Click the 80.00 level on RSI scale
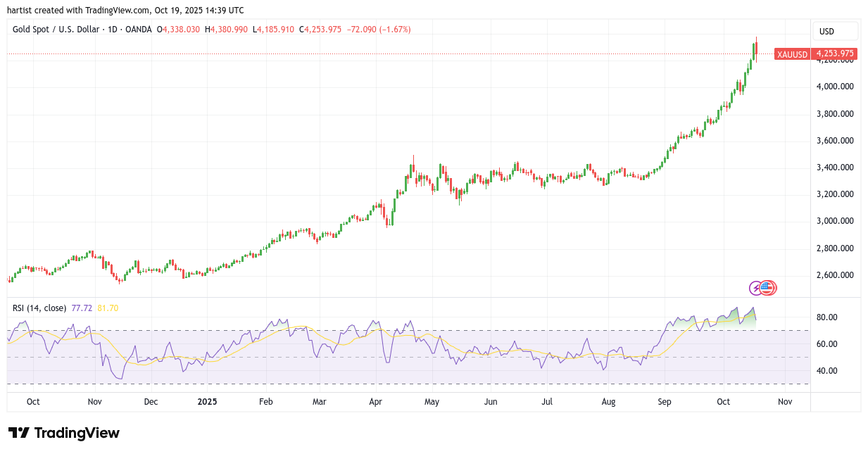The height and width of the screenshot is (454, 868). coord(827,317)
